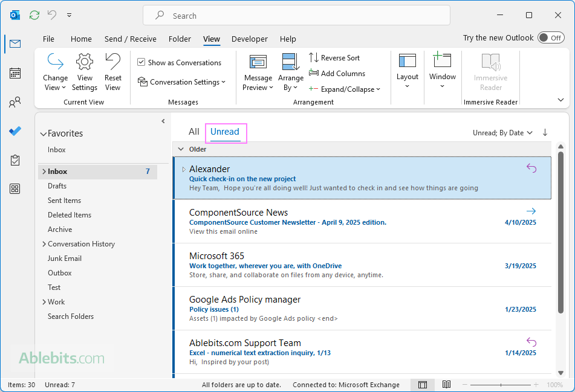Open the People contacts icon
Screen dimensions: 575x392
coord(15,103)
